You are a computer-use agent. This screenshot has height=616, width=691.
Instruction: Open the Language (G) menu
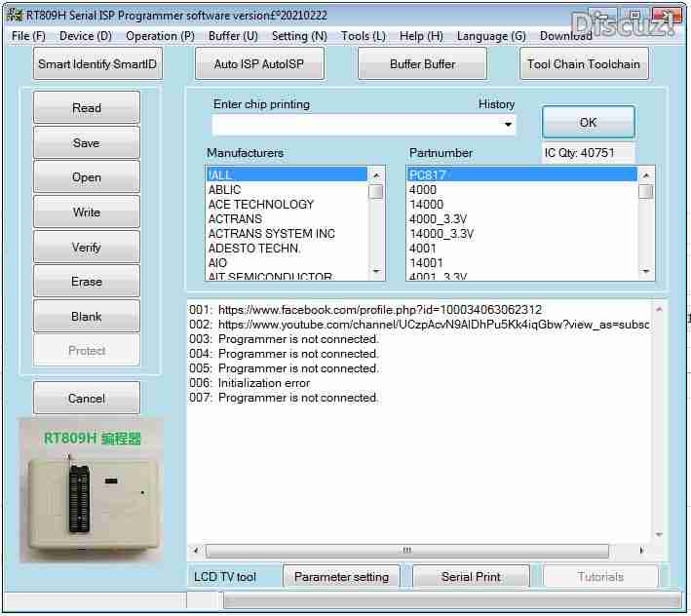coord(491,36)
